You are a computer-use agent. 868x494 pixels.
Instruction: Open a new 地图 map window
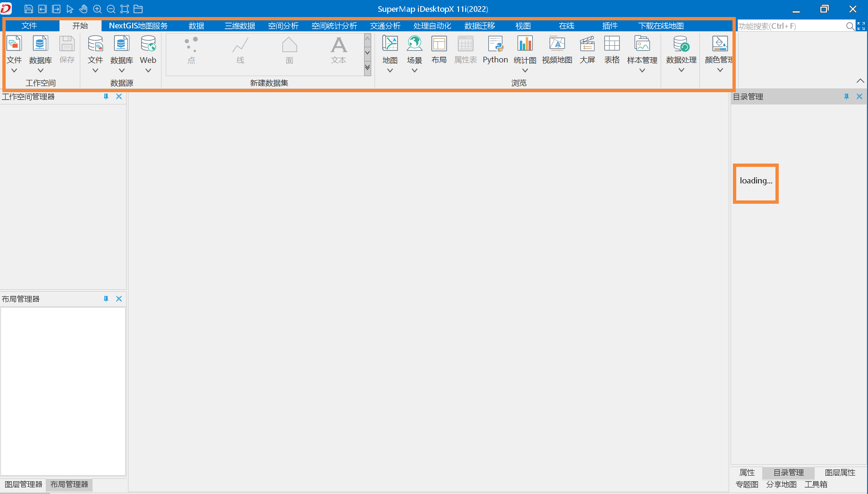[390, 44]
